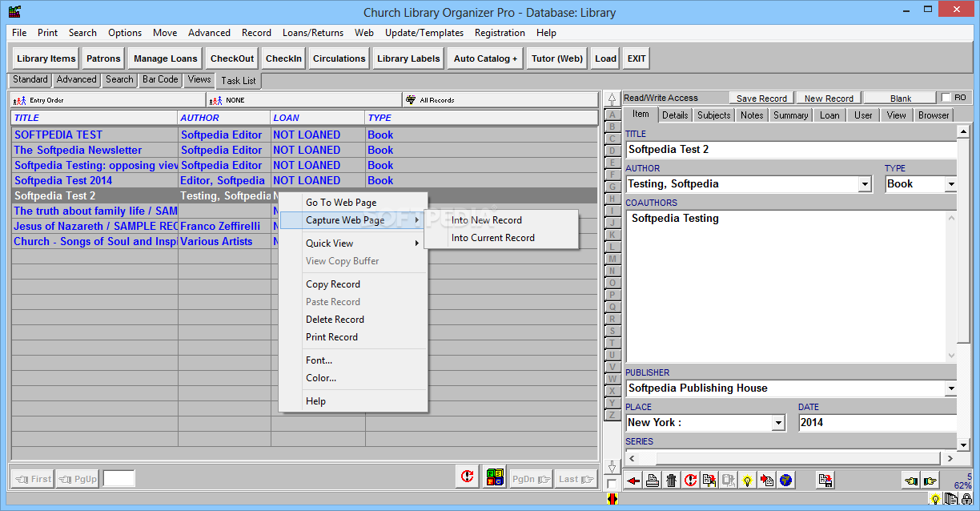Open the AUTHOR dropdown arrow
Screen dimensions: 980x511
[x=865, y=184]
